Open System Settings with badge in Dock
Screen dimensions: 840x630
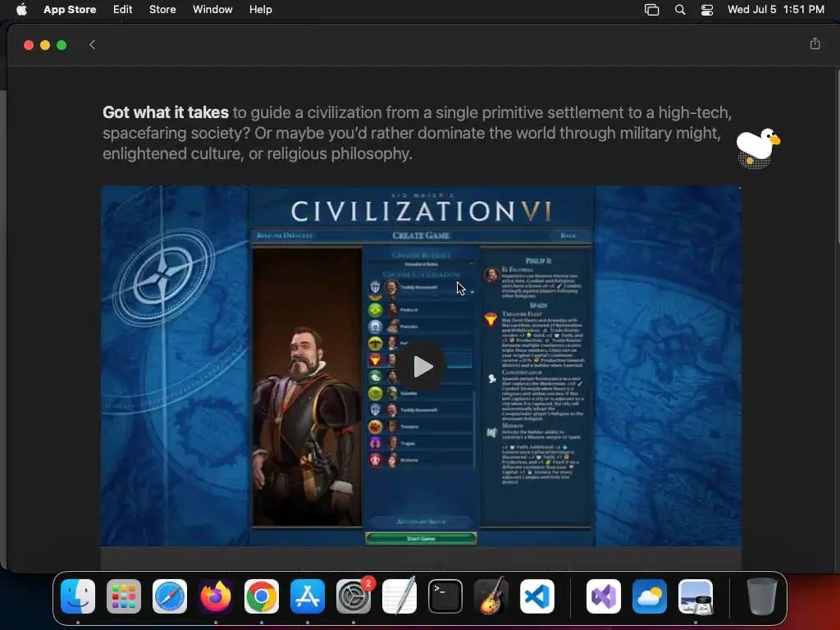354,596
